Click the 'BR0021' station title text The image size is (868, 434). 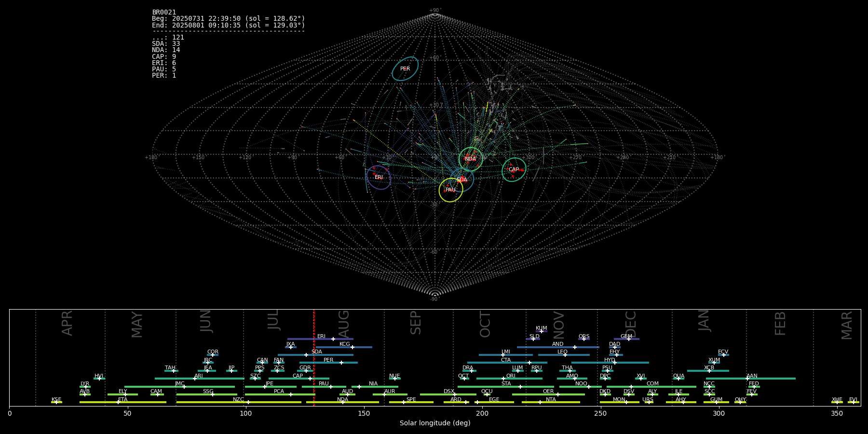[x=164, y=12]
